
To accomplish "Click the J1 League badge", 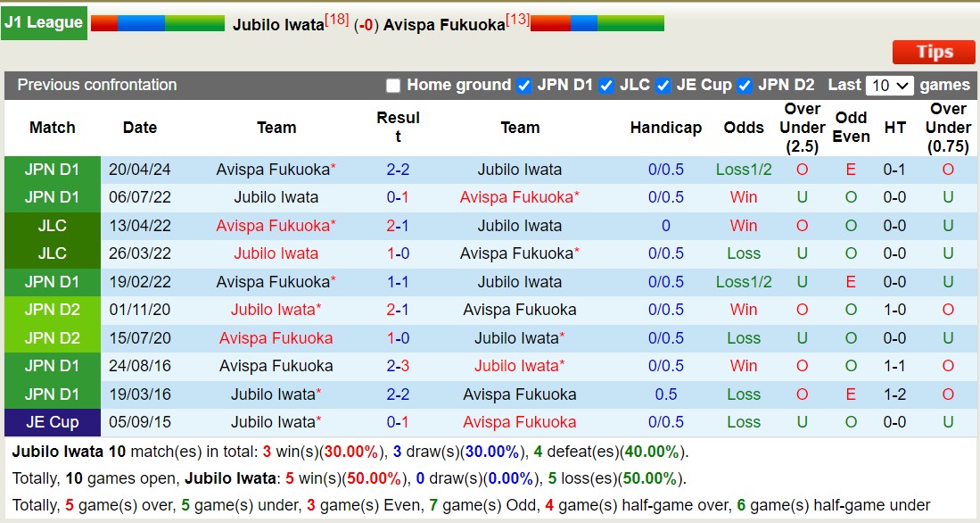I will coord(44,21).
